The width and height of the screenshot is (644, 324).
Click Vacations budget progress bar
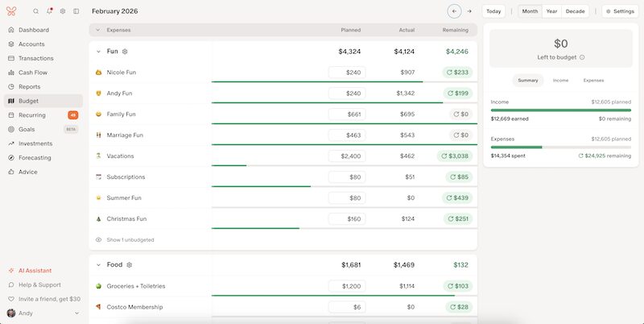coord(345,165)
